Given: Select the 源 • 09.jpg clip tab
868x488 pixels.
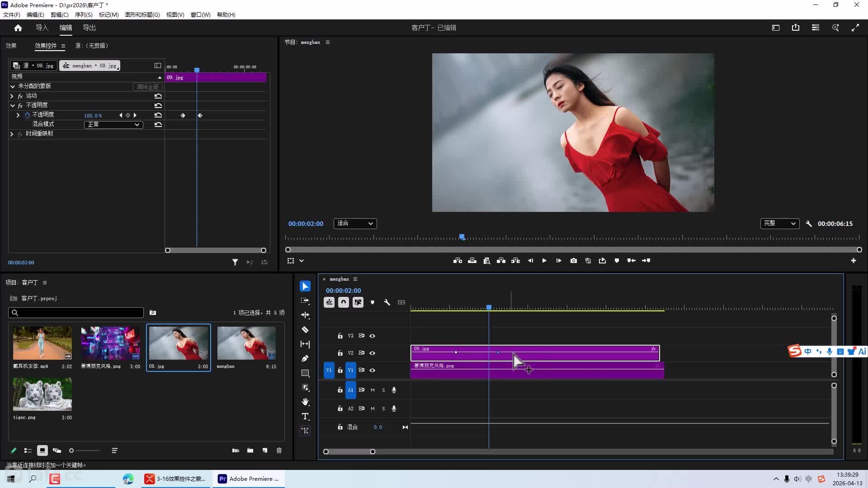Looking at the screenshot, I should click(34, 66).
